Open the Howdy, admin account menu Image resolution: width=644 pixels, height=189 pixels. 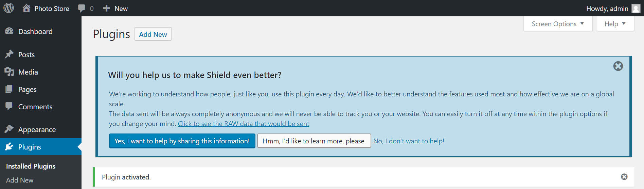[607, 9]
